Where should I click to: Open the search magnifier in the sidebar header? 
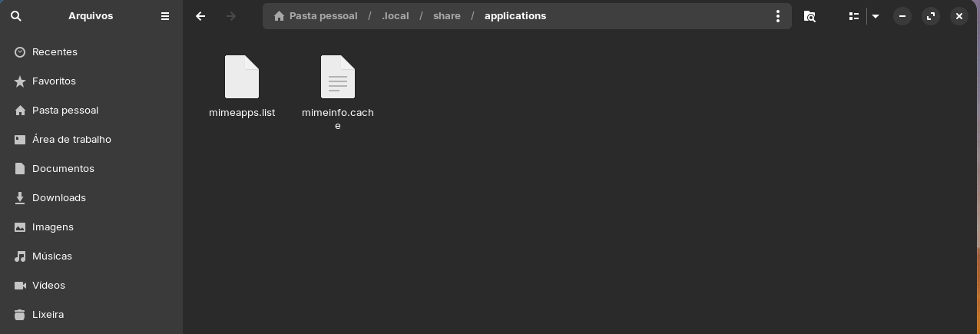(16, 15)
